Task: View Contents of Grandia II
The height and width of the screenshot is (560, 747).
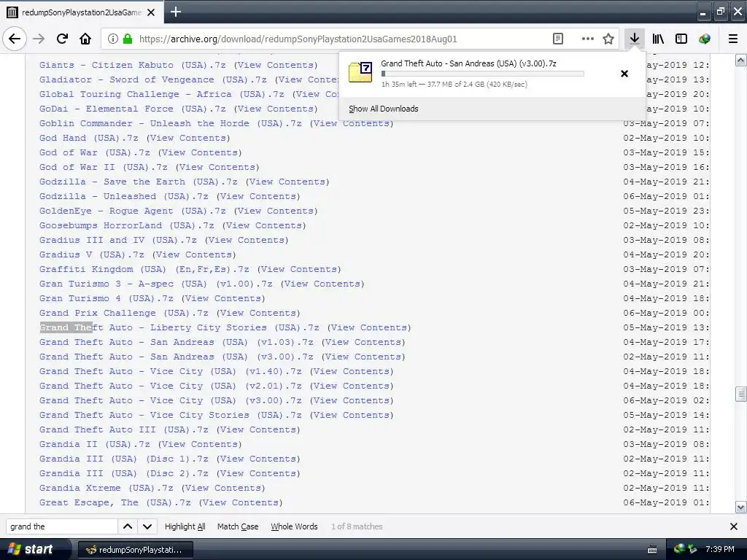Action: coord(200,444)
